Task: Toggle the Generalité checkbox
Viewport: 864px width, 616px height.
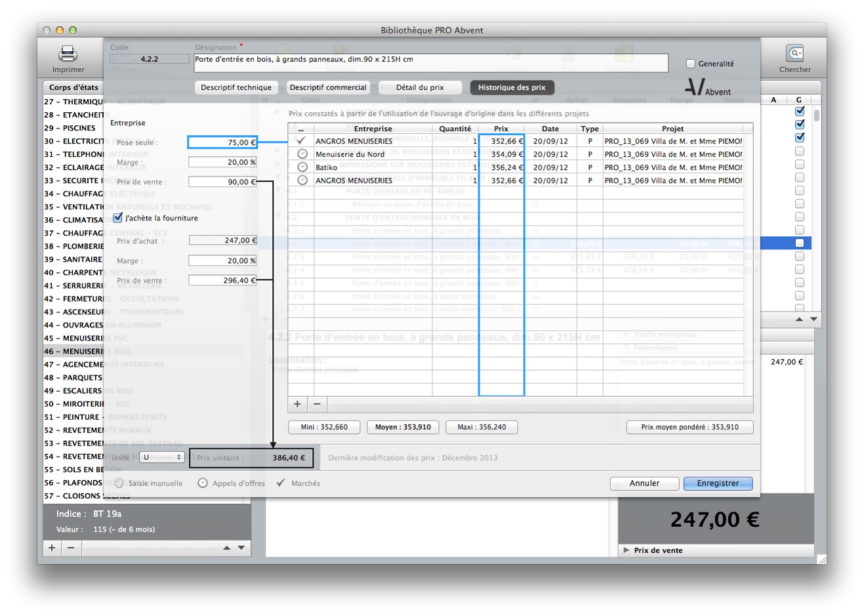Action: (x=690, y=64)
